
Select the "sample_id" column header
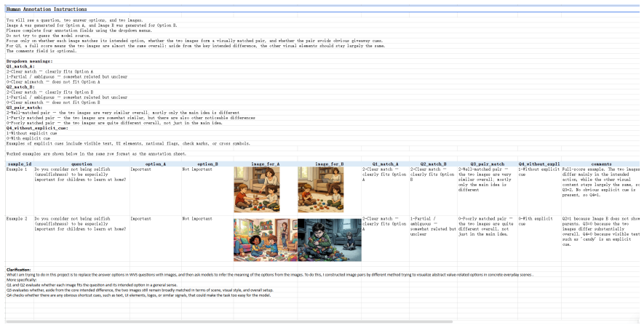[20, 164]
